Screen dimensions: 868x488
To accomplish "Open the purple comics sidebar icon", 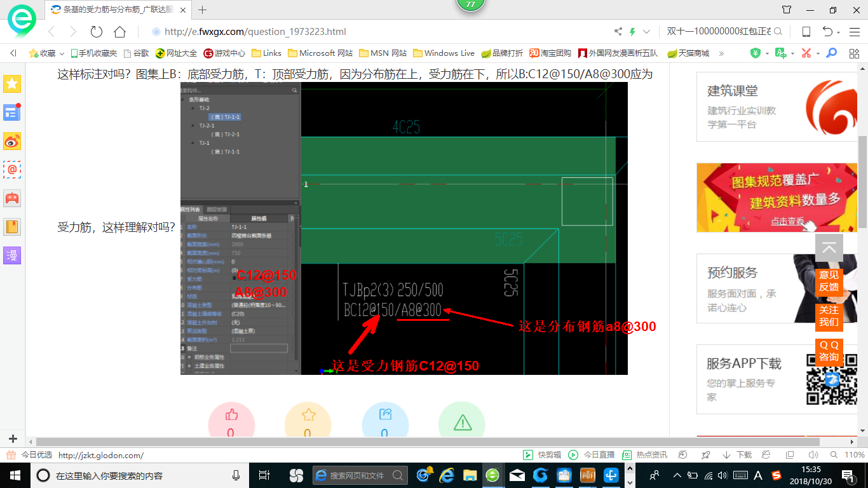I will tap(12, 255).
